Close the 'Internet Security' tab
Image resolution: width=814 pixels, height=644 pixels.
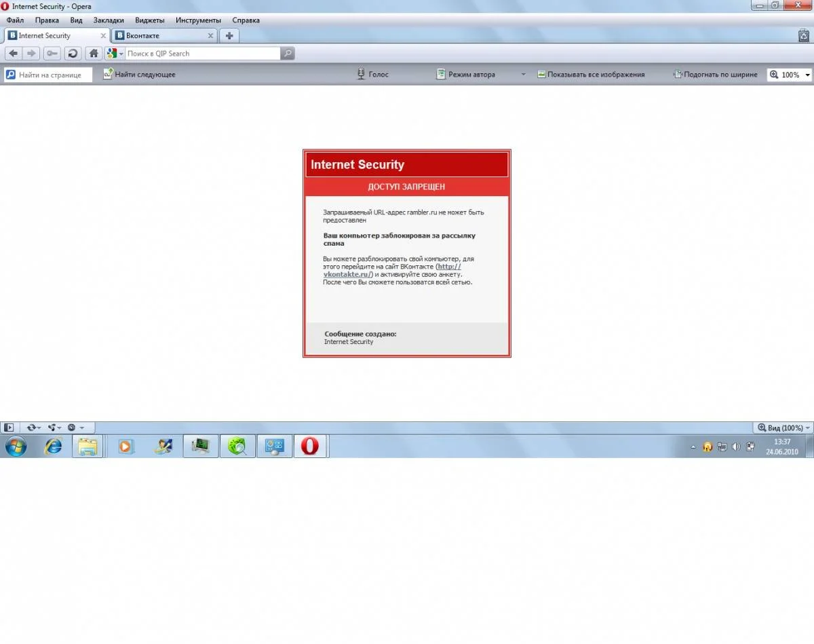[x=103, y=36]
